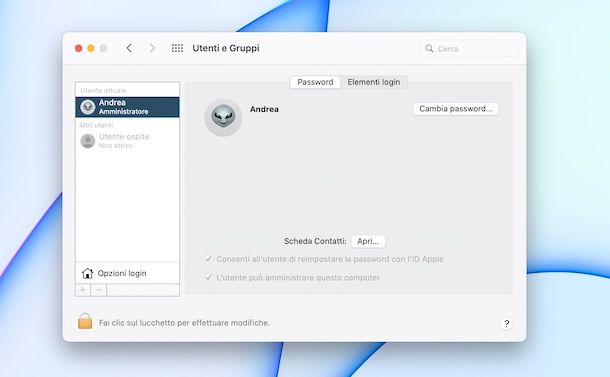610x377 pixels.
Task: Click the alien avatar in Andrea's sidebar row
Action: (88, 107)
